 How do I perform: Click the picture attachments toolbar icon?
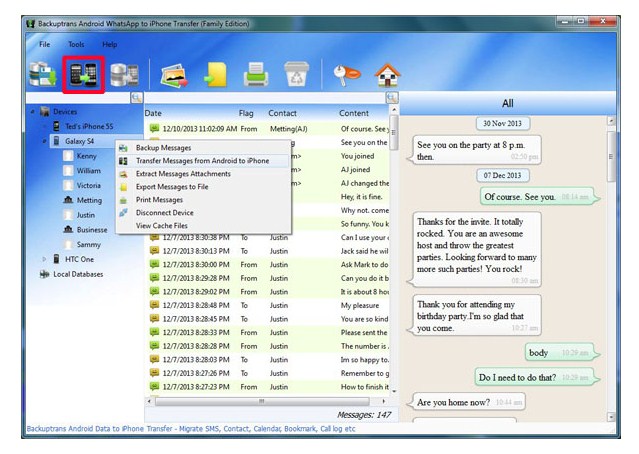point(175,76)
